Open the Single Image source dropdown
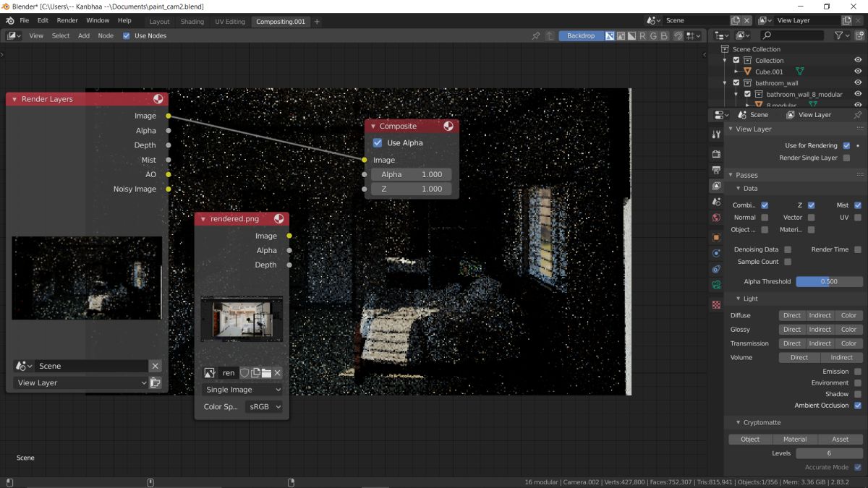 pyautogui.click(x=242, y=390)
